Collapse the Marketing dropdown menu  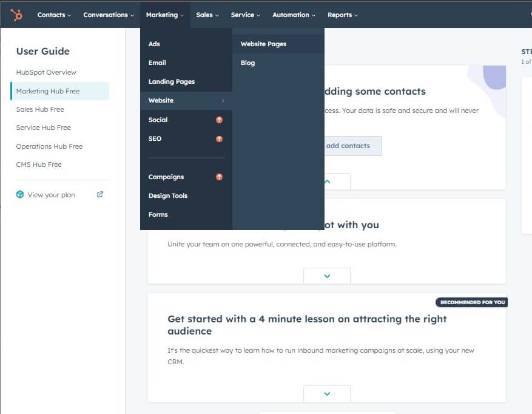pos(165,15)
